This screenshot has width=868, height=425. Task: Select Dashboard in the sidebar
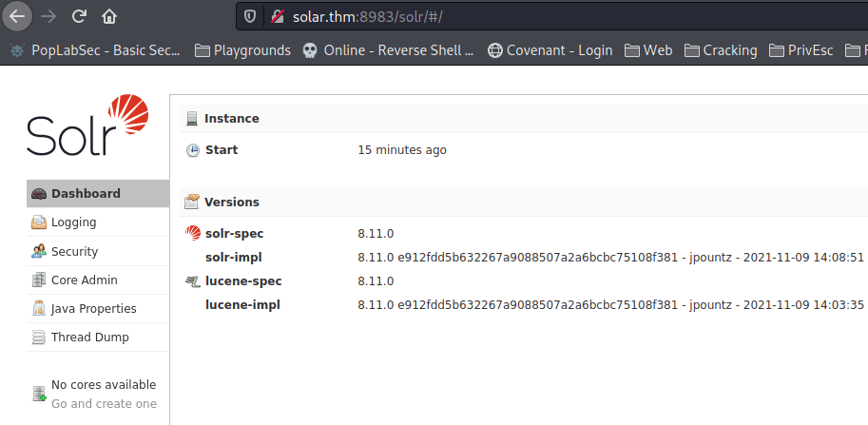click(98, 194)
